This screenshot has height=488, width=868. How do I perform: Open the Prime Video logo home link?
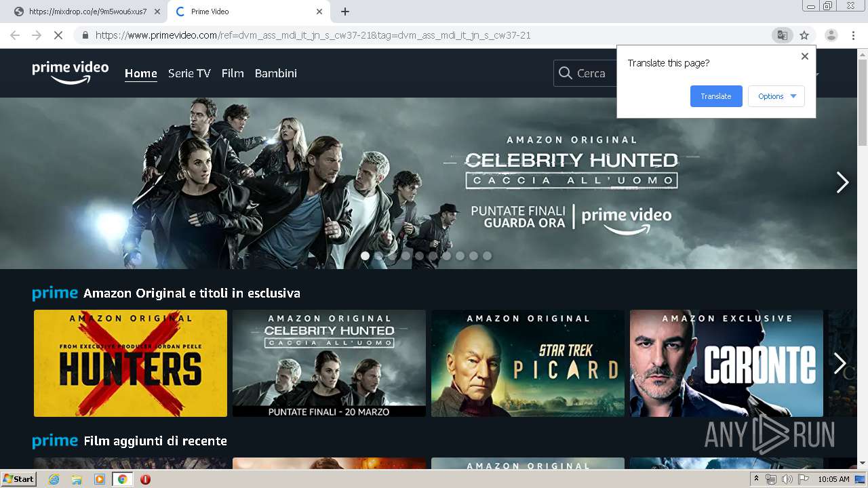[x=70, y=73]
